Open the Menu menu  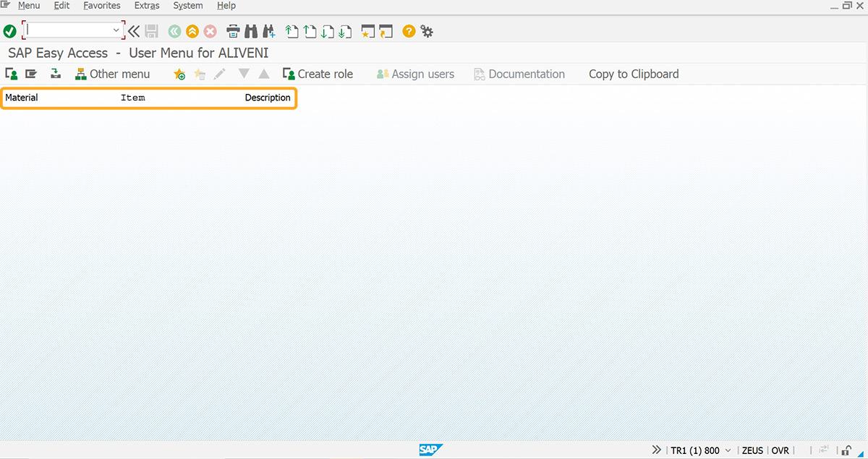pos(29,6)
